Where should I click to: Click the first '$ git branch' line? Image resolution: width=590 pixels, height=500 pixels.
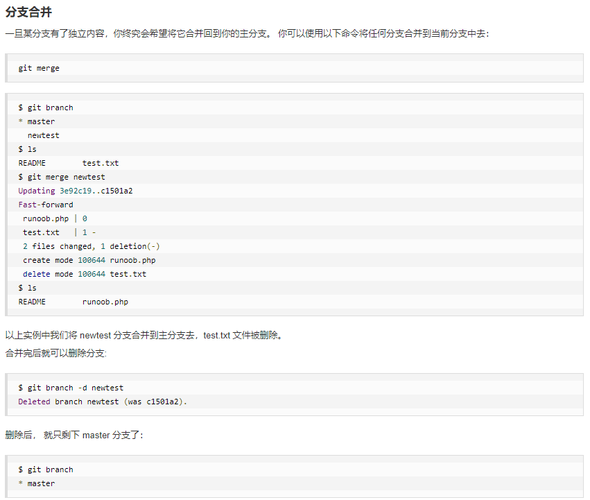click(x=46, y=108)
